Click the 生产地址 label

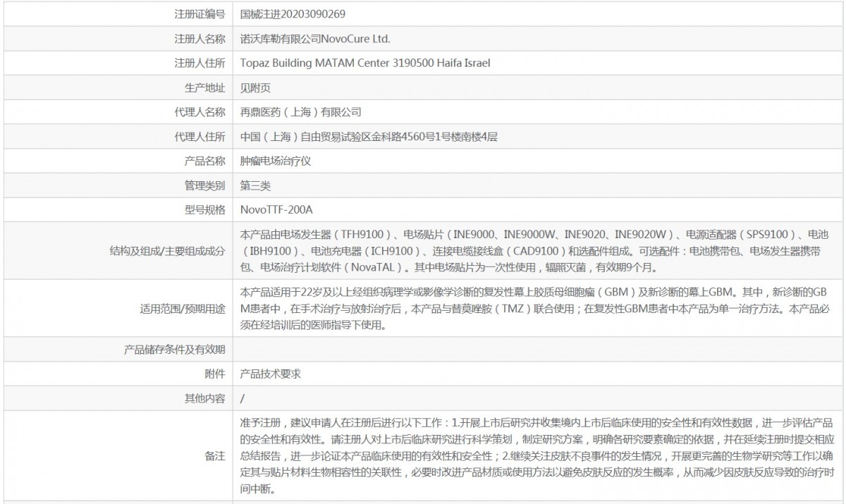click(204, 87)
